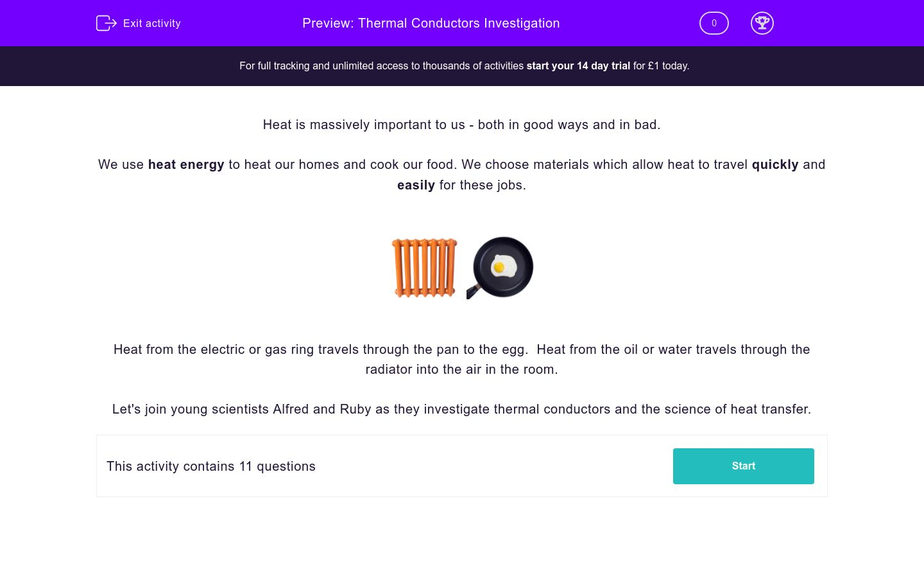The height and width of the screenshot is (578, 924).
Task: Click the "radiator into the air" line
Action: click(461, 369)
